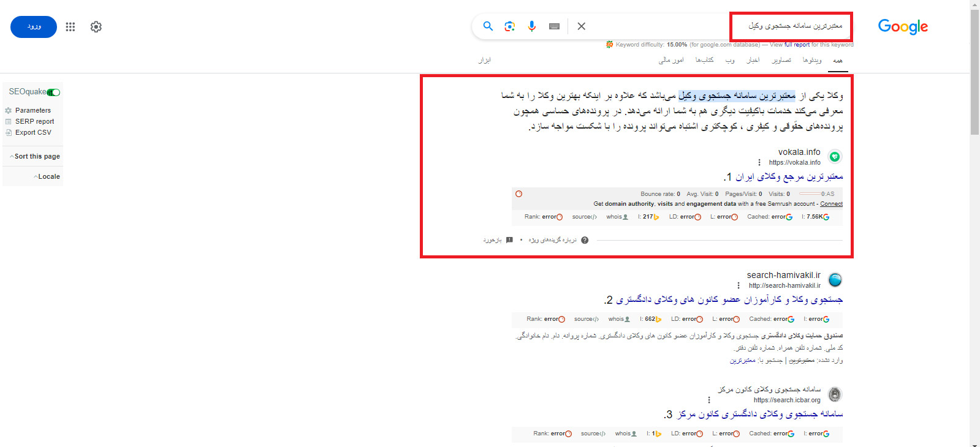
Task: Click Connect Semrush account link
Action: tap(832, 204)
